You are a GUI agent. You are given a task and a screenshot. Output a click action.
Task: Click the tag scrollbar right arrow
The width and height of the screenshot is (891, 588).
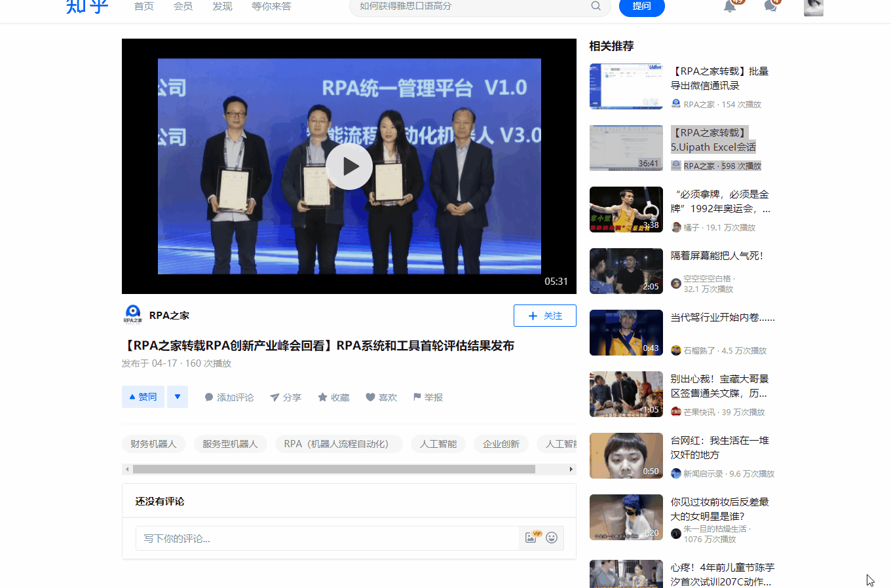click(571, 469)
